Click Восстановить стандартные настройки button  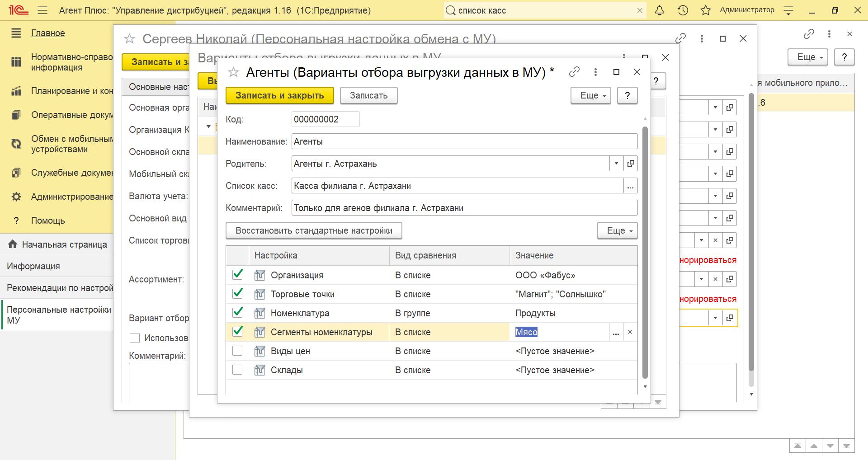314,230
